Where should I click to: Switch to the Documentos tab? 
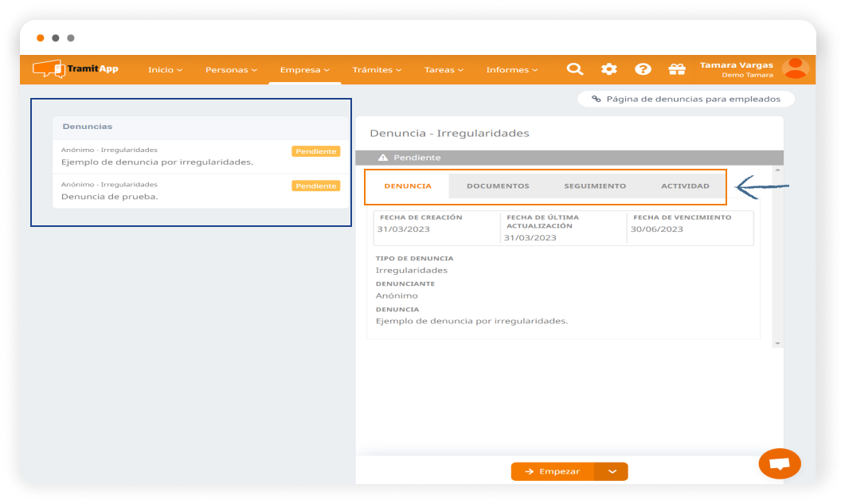click(498, 186)
